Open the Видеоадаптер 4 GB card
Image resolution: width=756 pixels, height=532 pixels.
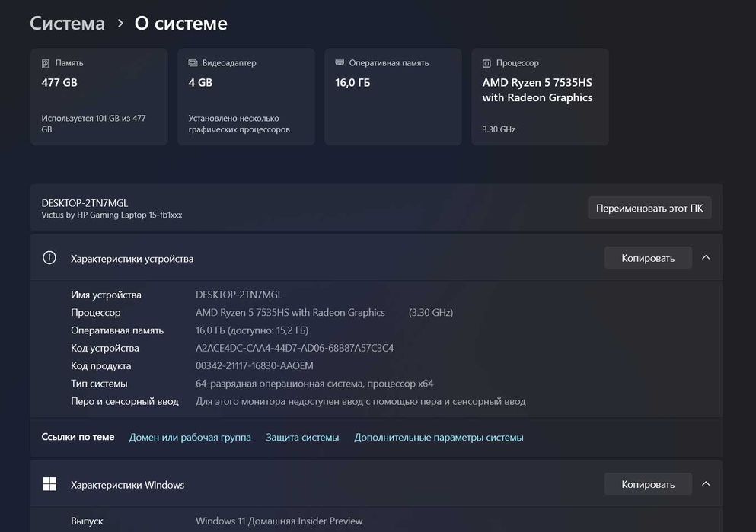[x=247, y=97]
